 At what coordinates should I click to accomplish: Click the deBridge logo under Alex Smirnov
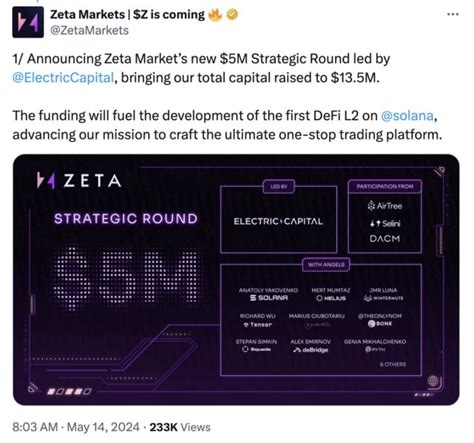point(311,350)
